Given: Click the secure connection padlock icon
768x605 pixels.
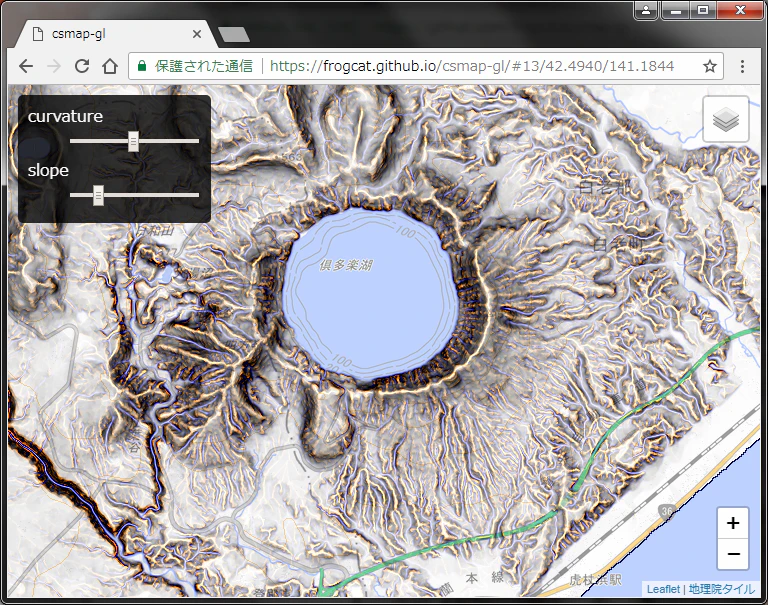Looking at the screenshot, I should coord(142,66).
